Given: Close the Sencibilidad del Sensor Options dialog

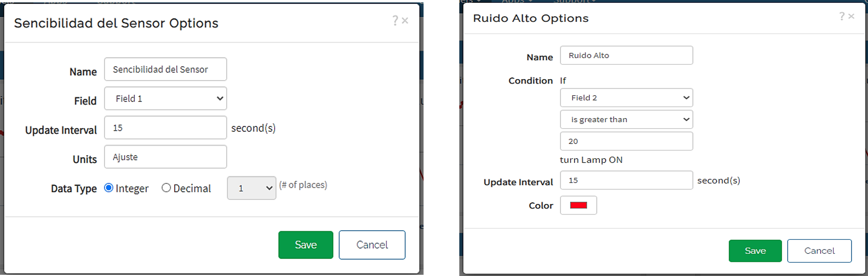Looking at the screenshot, I should point(405,20).
